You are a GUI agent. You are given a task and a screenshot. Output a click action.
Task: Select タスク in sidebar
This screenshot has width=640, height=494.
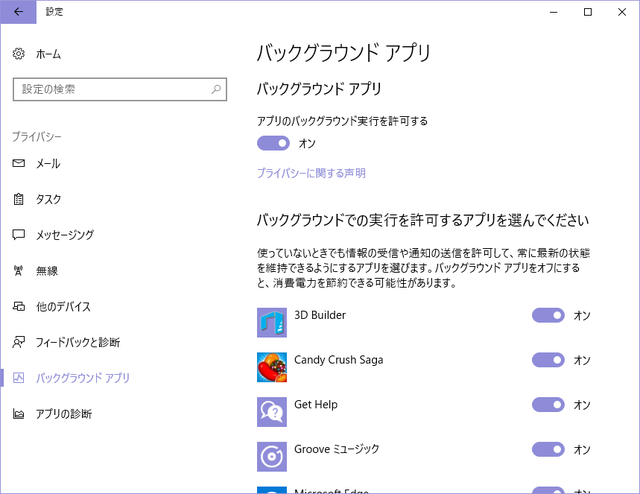48,199
